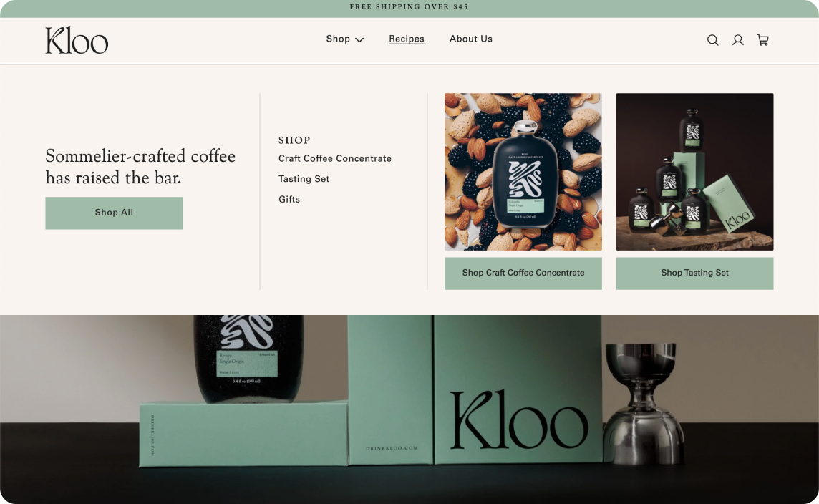Select the coffee bottle with almonds image
Image resolution: width=819 pixels, height=504 pixels.
(x=523, y=172)
